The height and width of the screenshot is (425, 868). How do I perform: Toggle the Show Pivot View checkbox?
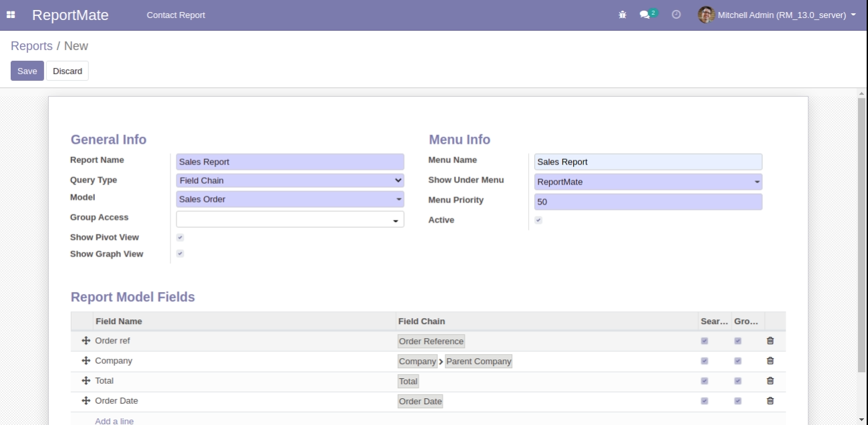point(180,237)
